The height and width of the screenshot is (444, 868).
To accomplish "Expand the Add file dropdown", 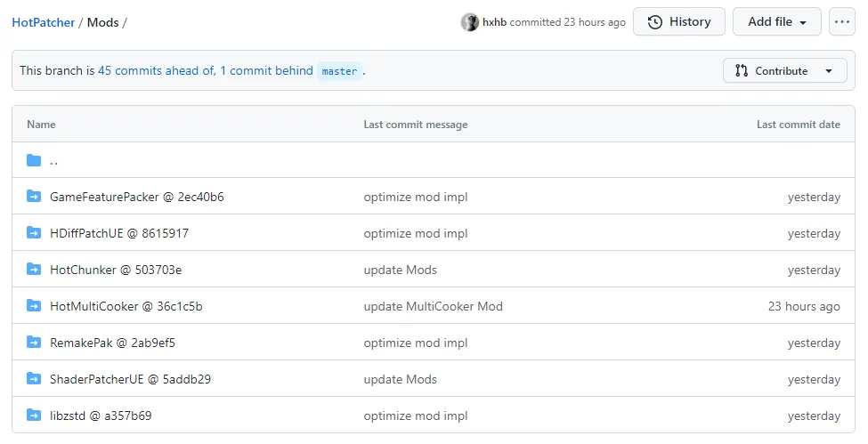I will tap(776, 22).
